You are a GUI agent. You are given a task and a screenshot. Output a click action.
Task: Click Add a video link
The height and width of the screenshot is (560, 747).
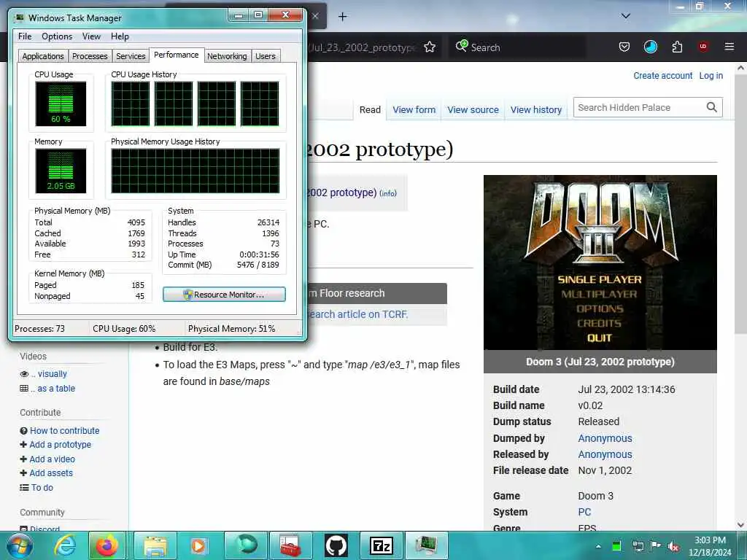[x=52, y=459]
